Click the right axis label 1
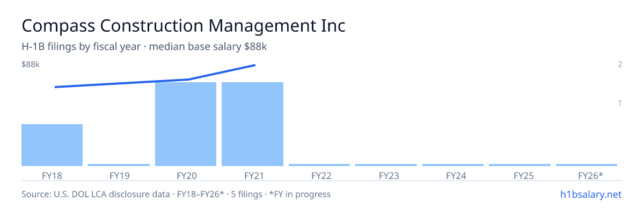The width and height of the screenshot is (644, 215). (620, 103)
